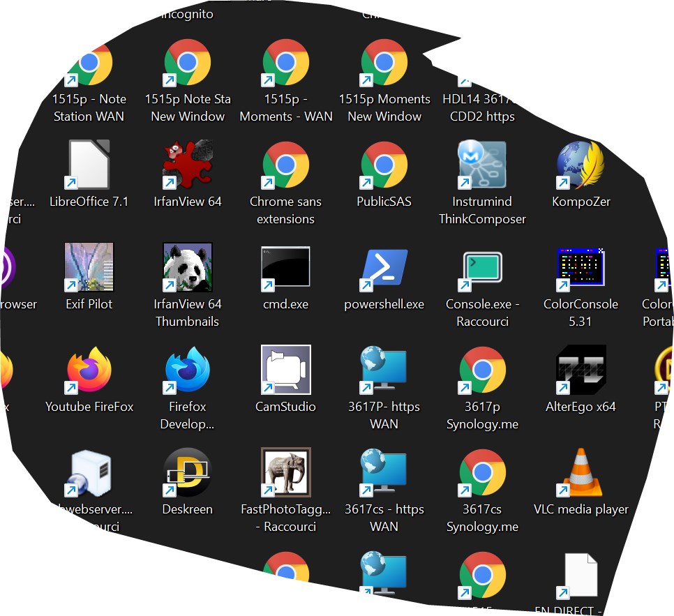This screenshot has height=616, width=674.
Task: Open the cmd.exe shortcut
Action: (285, 268)
